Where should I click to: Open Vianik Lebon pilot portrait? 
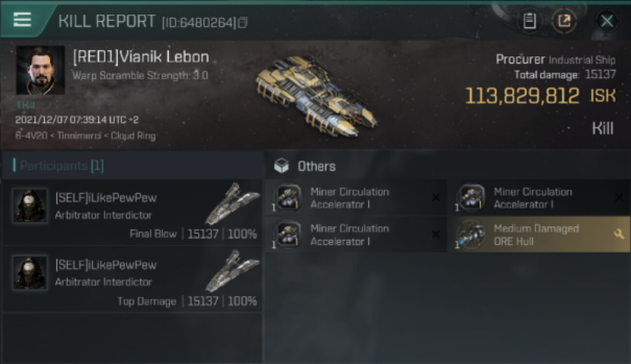[40, 70]
